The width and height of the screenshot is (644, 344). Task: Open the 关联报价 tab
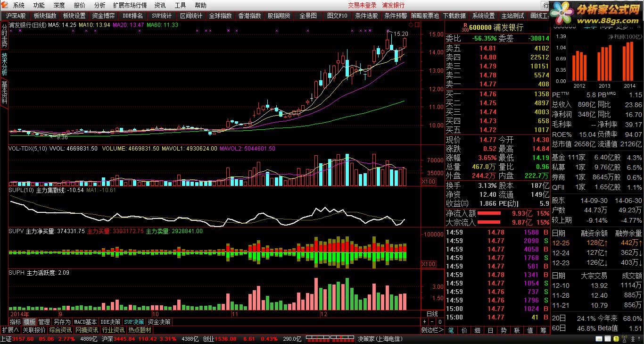pyautogui.click(x=34, y=330)
